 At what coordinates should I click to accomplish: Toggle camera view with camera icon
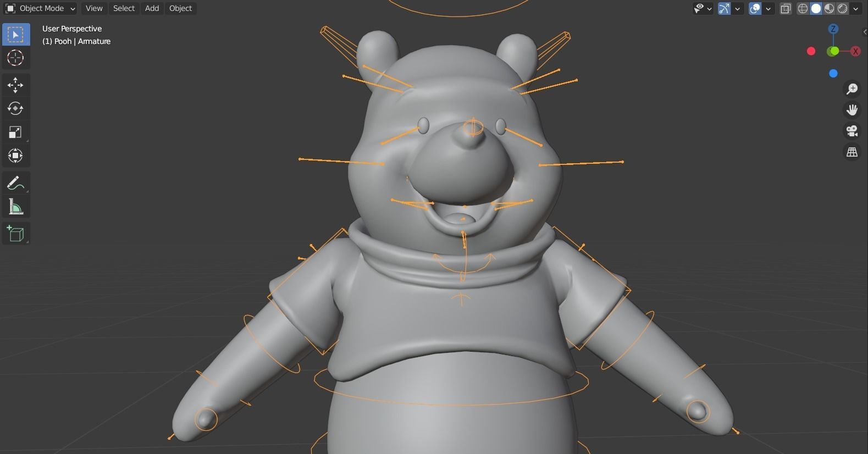click(x=852, y=131)
